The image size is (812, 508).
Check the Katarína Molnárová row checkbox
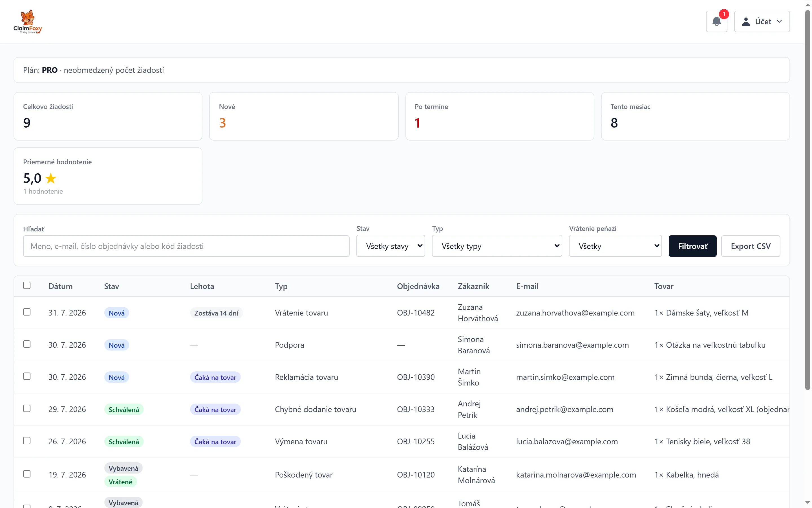27,474
